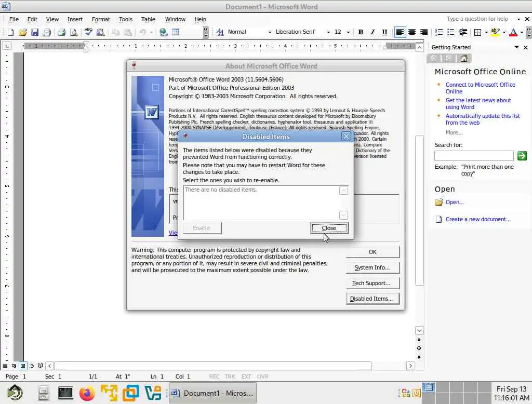532x404 pixels.
Task: Toggle Underline formatting
Action: [384, 32]
